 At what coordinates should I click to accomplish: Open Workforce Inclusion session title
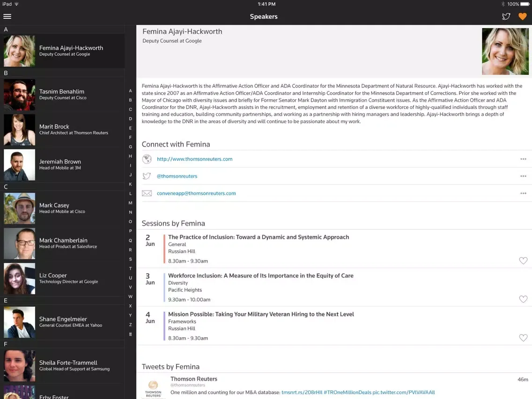(260, 275)
